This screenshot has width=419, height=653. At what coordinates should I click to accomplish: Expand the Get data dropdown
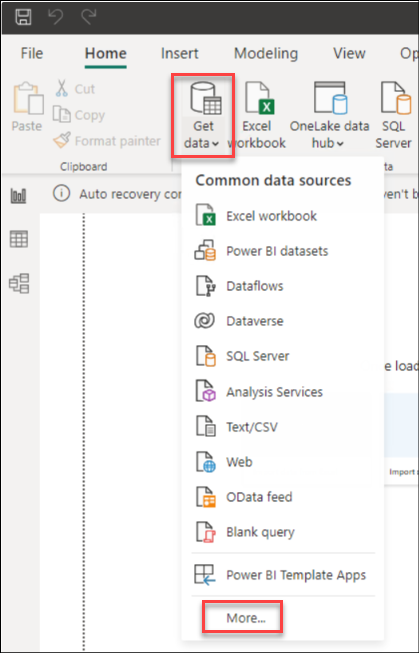(x=203, y=115)
